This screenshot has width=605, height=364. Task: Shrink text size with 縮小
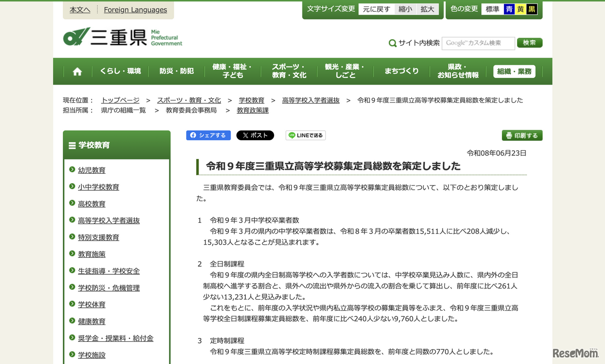tap(406, 9)
